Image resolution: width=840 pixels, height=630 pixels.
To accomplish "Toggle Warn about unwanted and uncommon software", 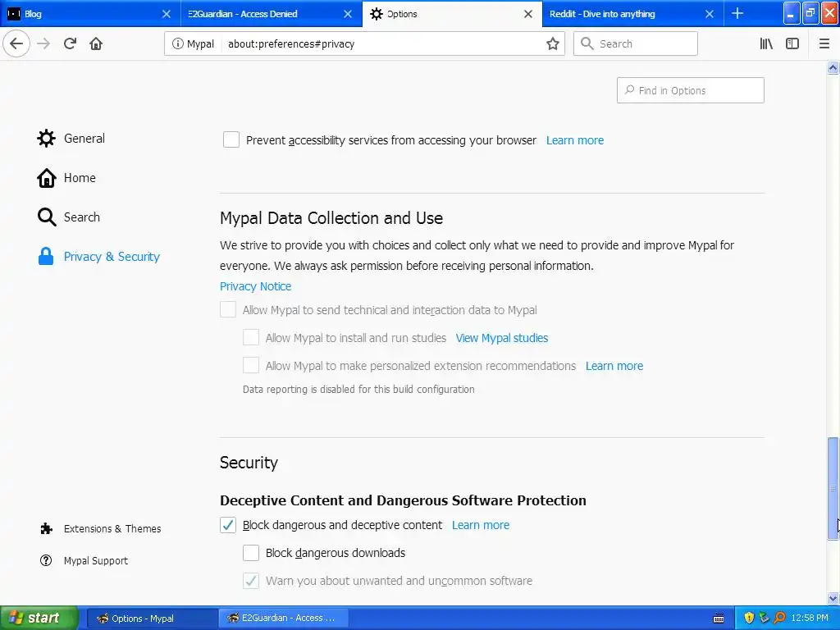I will pos(251,581).
